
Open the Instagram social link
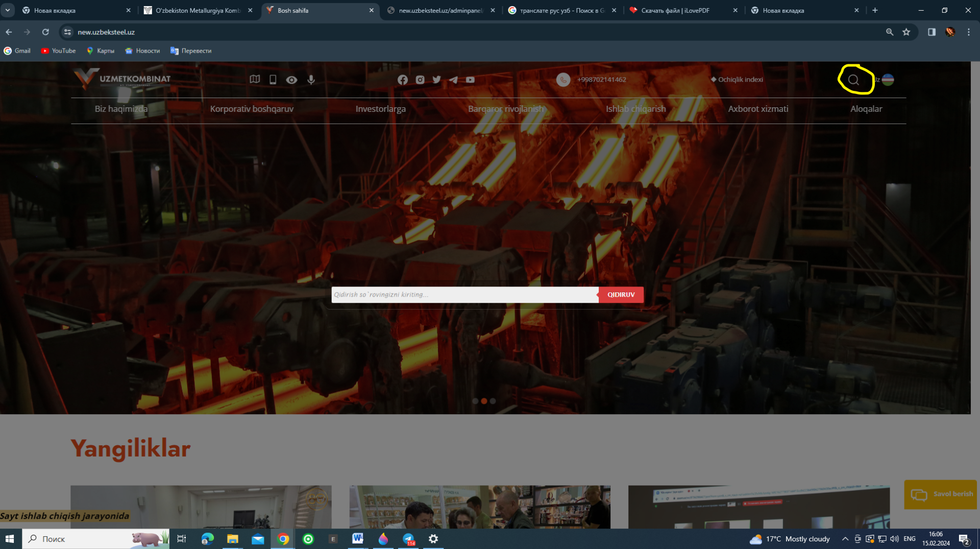pos(420,80)
